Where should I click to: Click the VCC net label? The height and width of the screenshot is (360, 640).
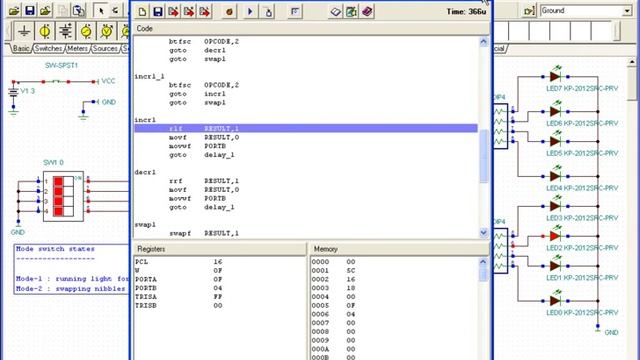click(x=108, y=81)
